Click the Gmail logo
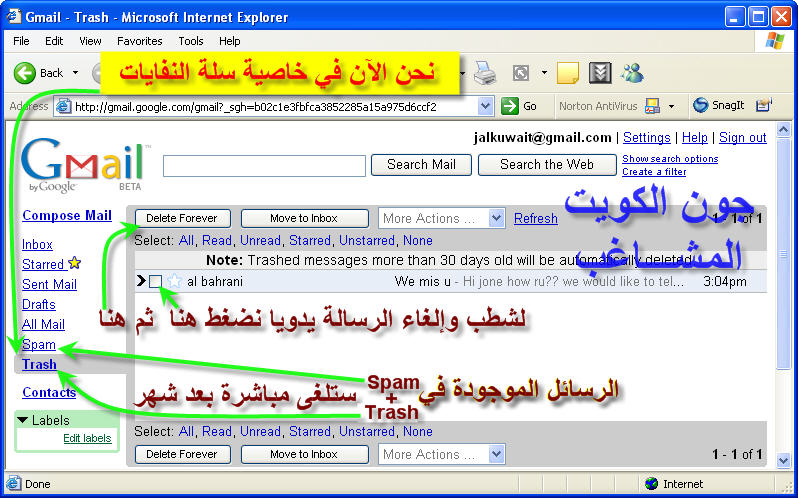Screen dimensions: 798x498 coord(85,165)
